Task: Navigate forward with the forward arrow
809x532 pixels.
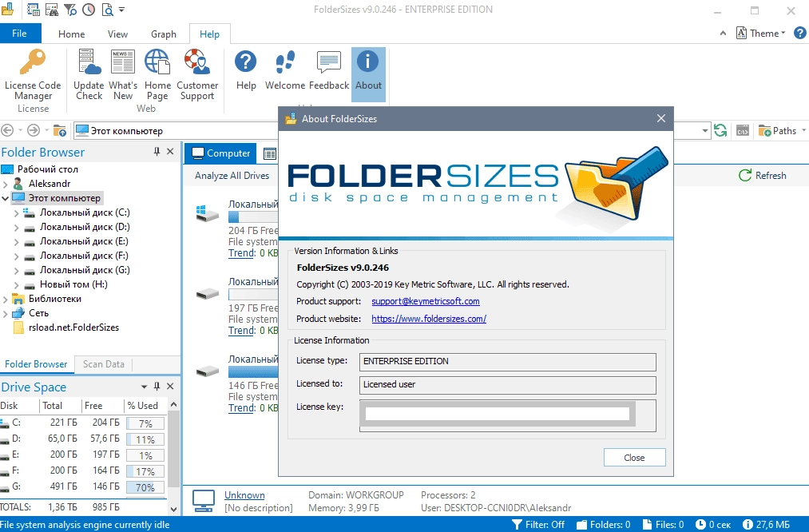Action: (x=33, y=130)
